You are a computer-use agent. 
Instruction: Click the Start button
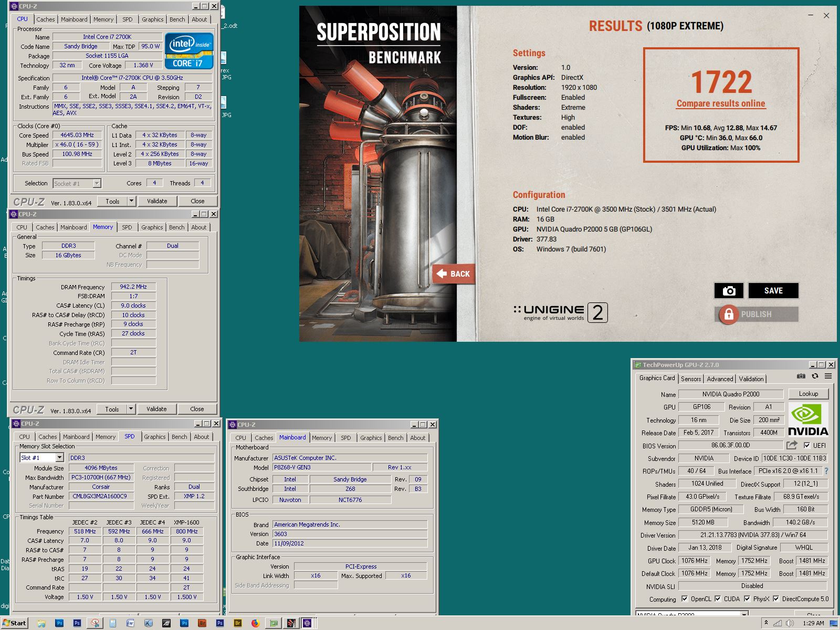pos(15,623)
